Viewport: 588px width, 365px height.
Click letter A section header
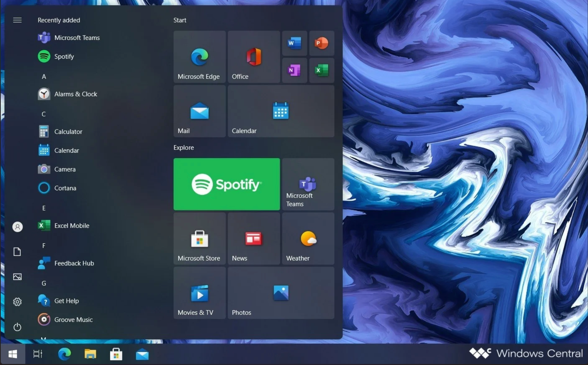(44, 77)
